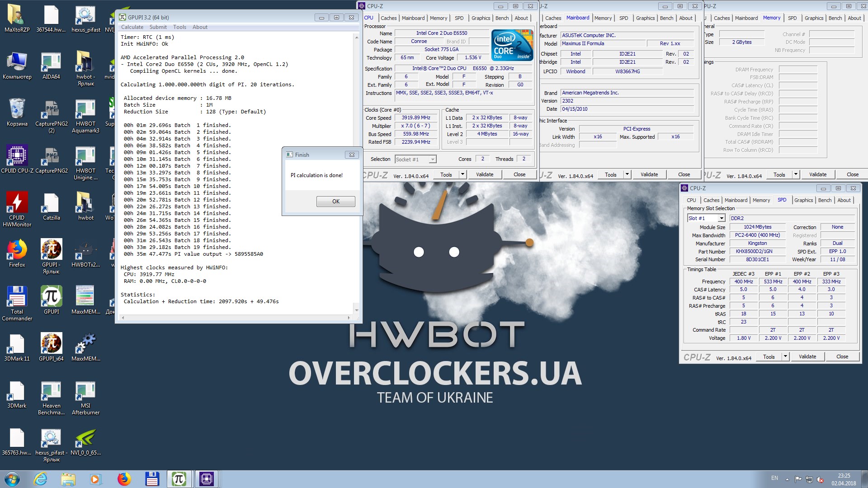
Task: Launch CPUID HWMonitor shortcut
Action: tap(17, 209)
